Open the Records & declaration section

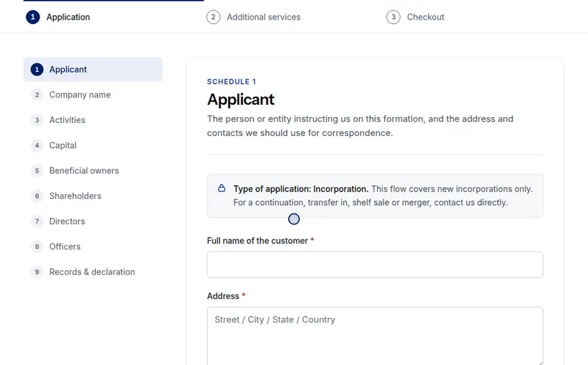(93, 272)
